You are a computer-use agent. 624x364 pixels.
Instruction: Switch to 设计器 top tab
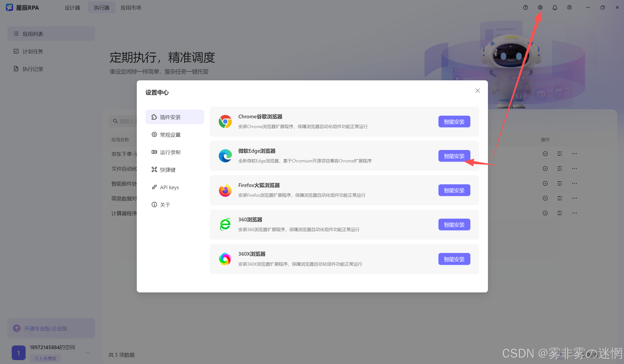72,8
